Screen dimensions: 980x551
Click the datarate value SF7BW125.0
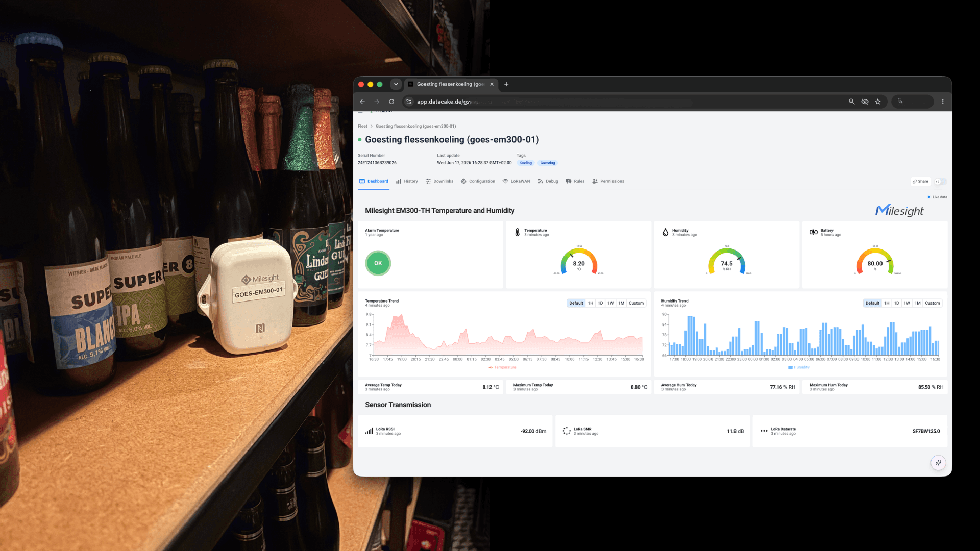tap(926, 431)
